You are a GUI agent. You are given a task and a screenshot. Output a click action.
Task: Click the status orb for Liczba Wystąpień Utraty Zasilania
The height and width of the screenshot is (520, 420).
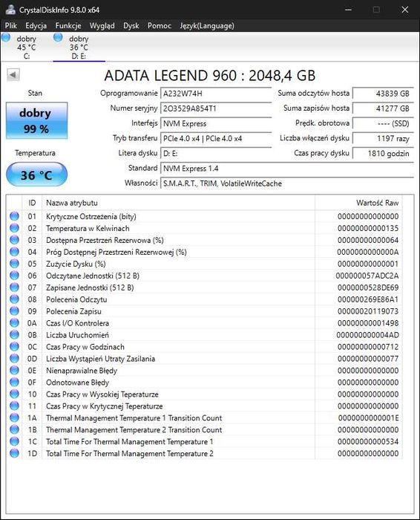coord(14,359)
